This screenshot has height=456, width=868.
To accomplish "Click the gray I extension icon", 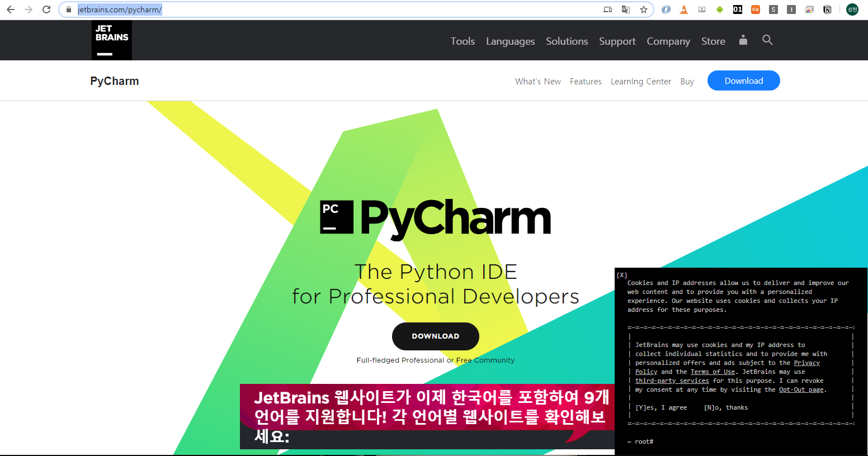I will tap(791, 9).
